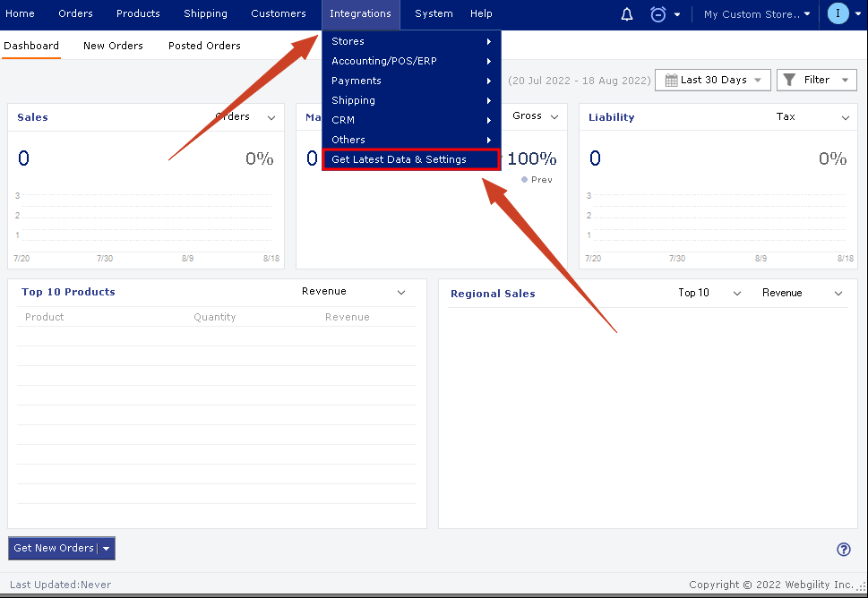Switch to the New Orders tab

point(113,46)
